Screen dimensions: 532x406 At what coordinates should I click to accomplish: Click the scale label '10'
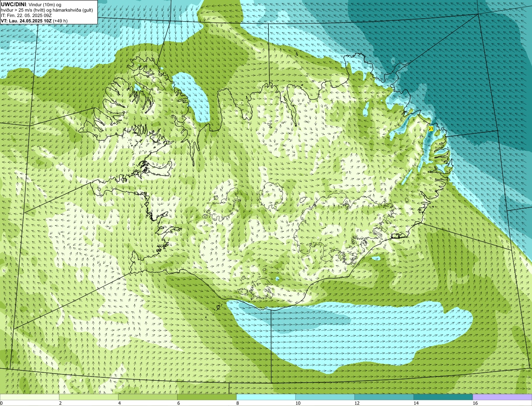[x=298, y=403]
